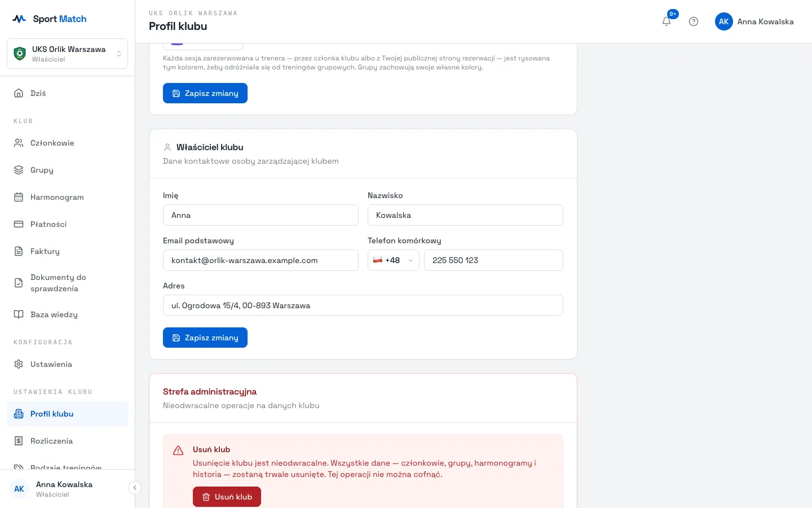The image size is (812, 508).
Task: Click the Sport Match logo
Action: 50,19
